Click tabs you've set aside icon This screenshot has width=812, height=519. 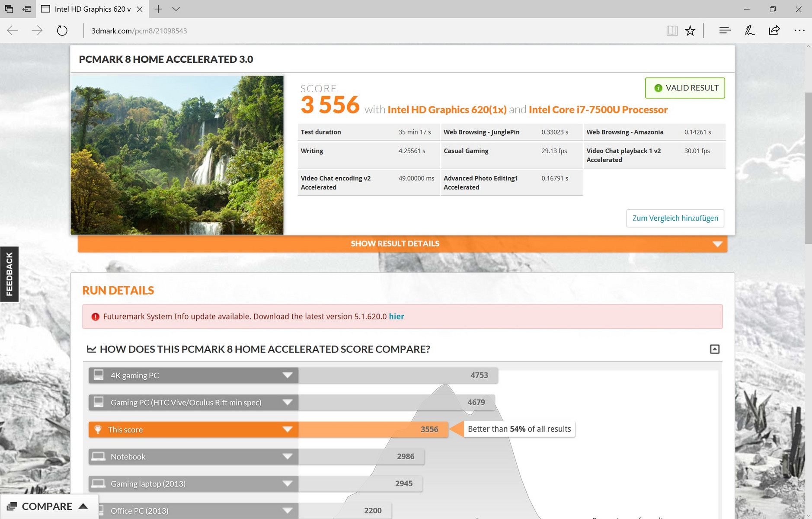[9, 9]
